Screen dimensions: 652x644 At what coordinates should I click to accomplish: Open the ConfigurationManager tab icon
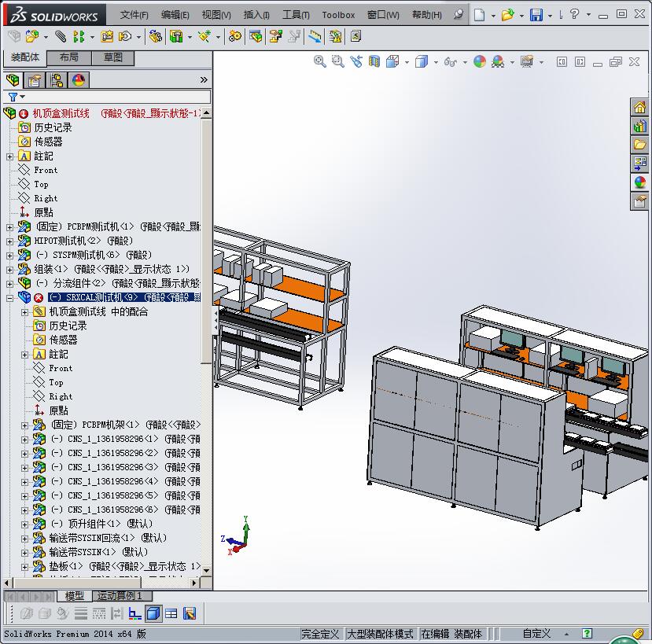pyautogui.click(x=57, y=80)
